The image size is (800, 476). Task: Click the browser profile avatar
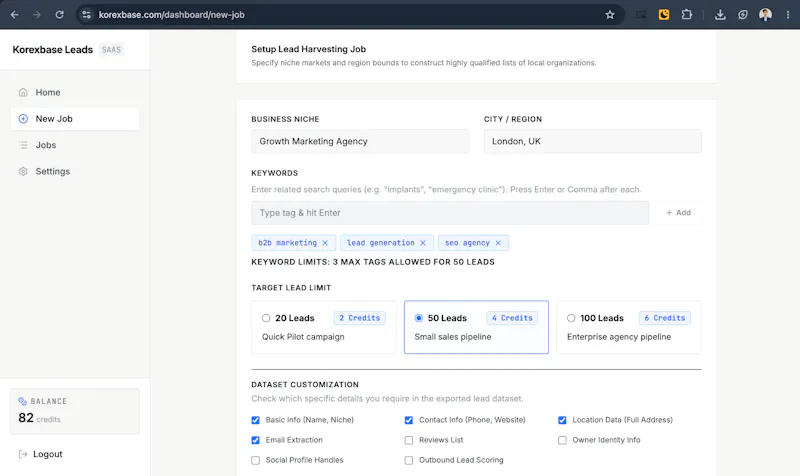click(765, 15)
